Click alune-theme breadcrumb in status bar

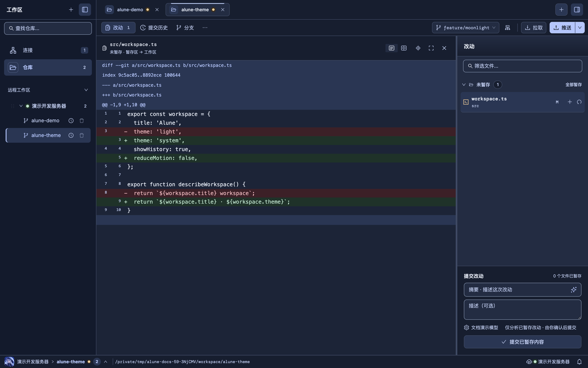click(71, 362)
